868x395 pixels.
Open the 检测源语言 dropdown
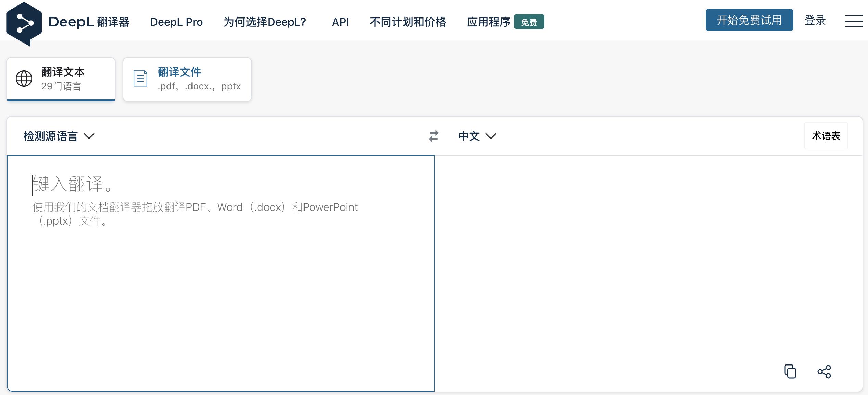pos(50,136)
